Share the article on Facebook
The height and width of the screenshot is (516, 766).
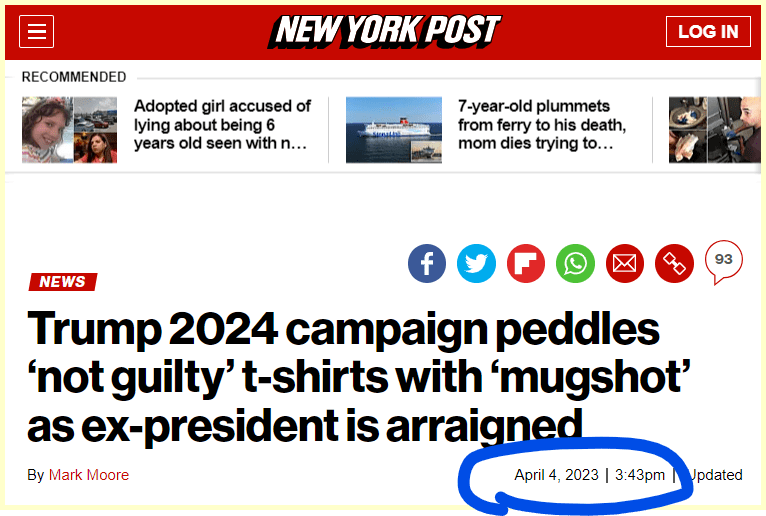[x=427, y=263]
